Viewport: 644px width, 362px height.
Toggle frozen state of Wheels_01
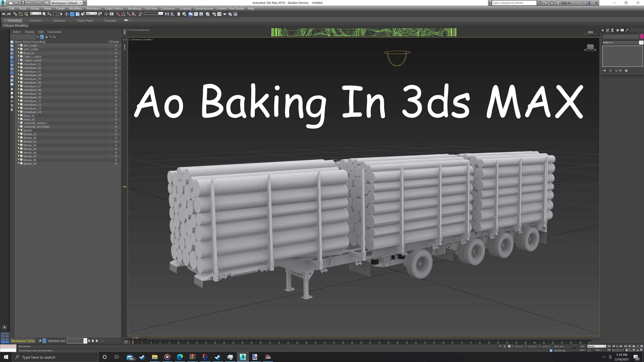tap(116, 134)
